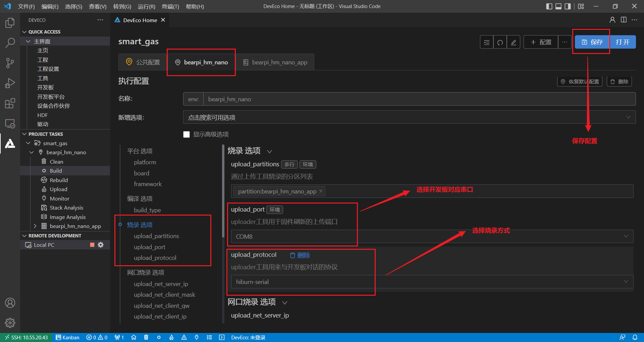Click the 新增选项 search options field
Viewport: 644px width, 342px height.
point(409,117)
